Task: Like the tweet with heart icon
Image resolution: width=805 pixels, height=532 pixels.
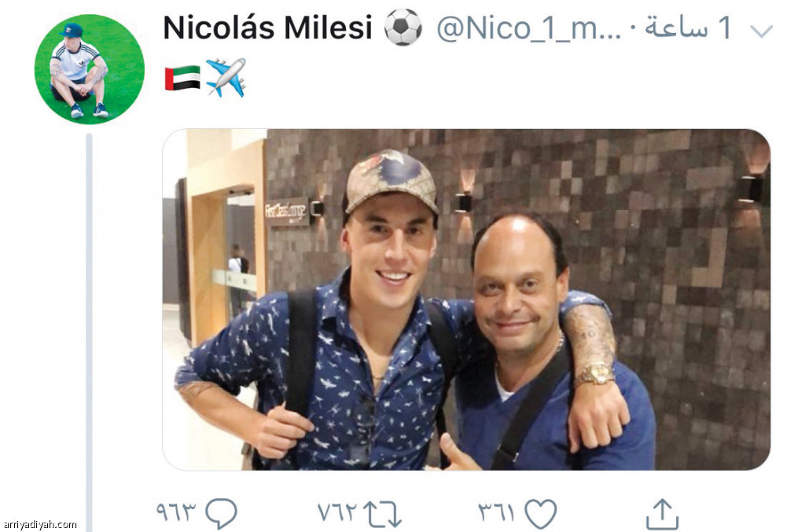Action: point(541,513)
